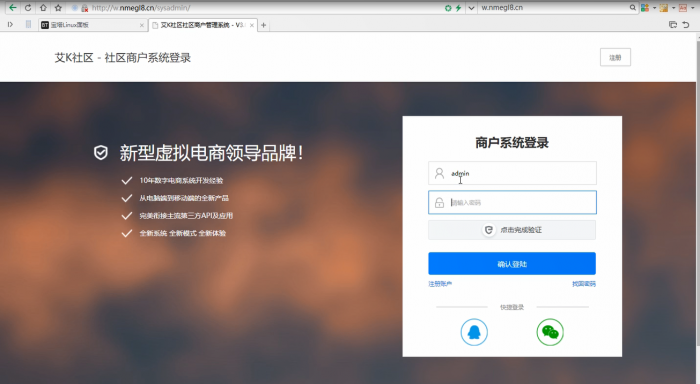
Task: Click the magnifier search icon
Action: click(x=633, y=8)
